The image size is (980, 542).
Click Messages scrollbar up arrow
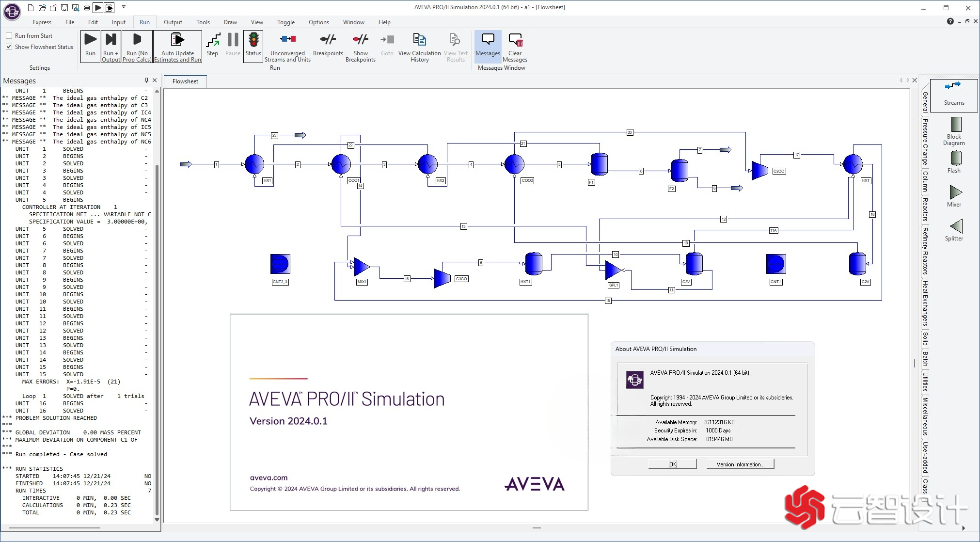pyautogui.click(x=157, y=91)
